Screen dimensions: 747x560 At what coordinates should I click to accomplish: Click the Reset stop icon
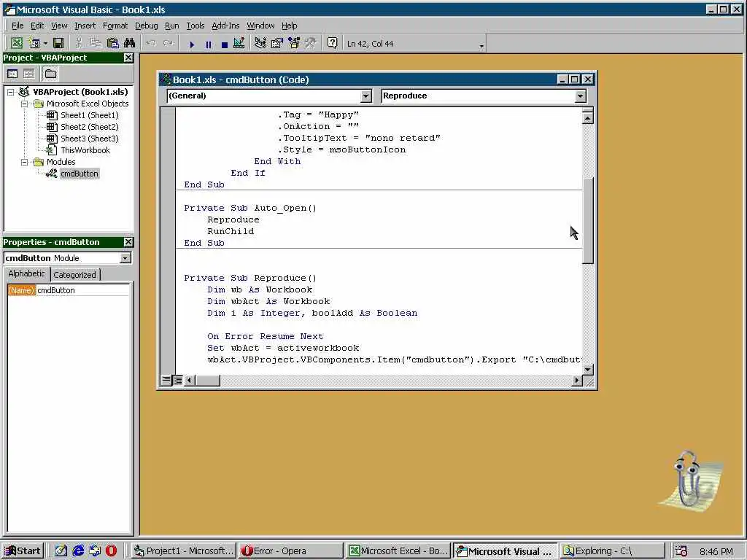(x=225, y=44)
